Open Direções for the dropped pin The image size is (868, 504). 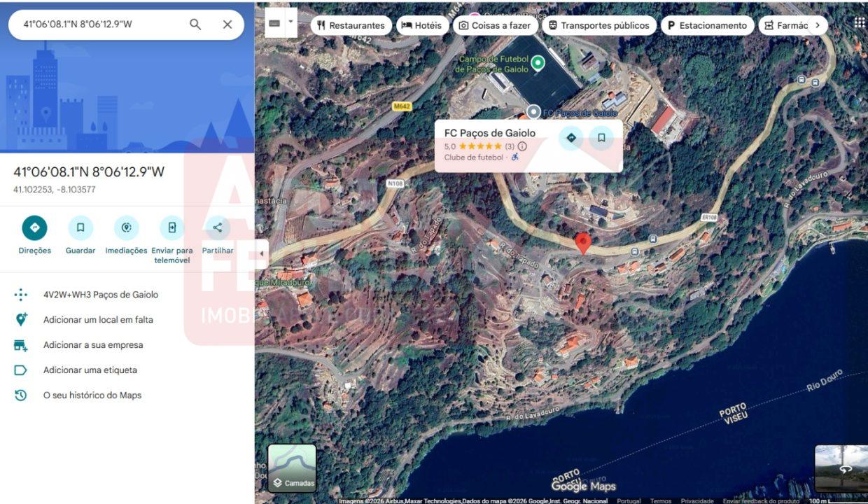[34, 227]
